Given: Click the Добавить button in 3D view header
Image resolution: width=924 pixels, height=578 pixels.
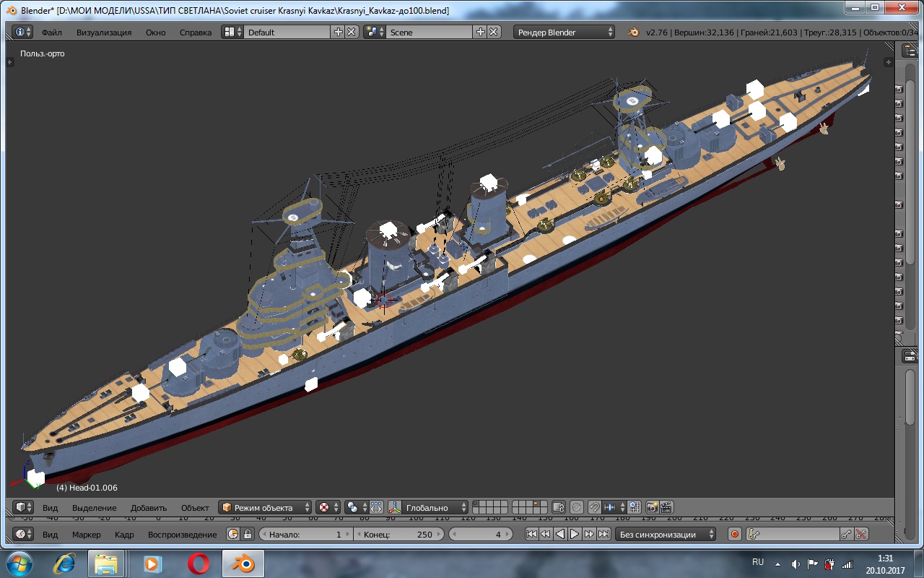Looking at the screenshot, I should click(x=149, y=508).
